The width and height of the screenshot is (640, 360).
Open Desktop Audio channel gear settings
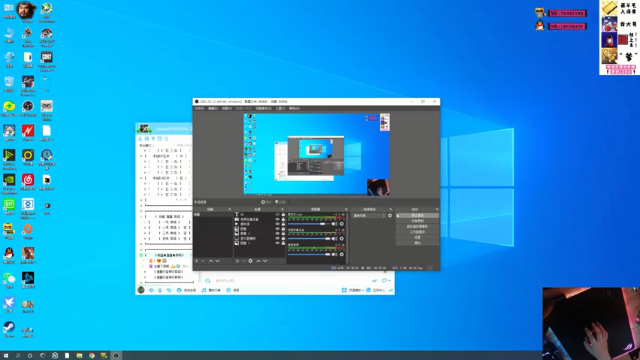342,254
